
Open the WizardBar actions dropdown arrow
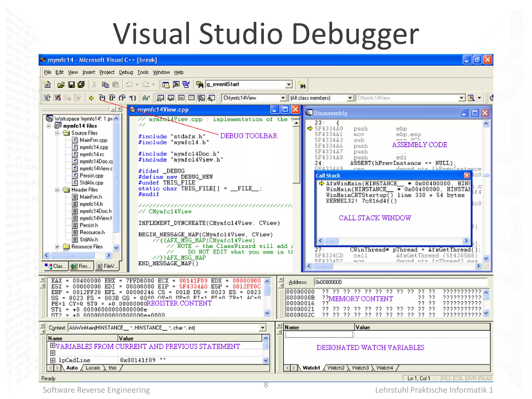coord(479,98)
